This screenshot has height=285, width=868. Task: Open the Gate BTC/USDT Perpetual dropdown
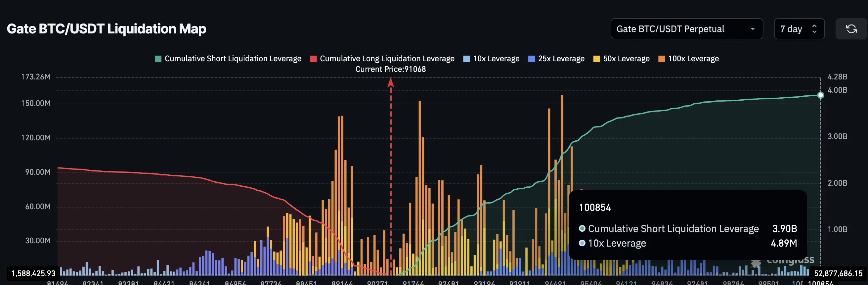(687, 29)
